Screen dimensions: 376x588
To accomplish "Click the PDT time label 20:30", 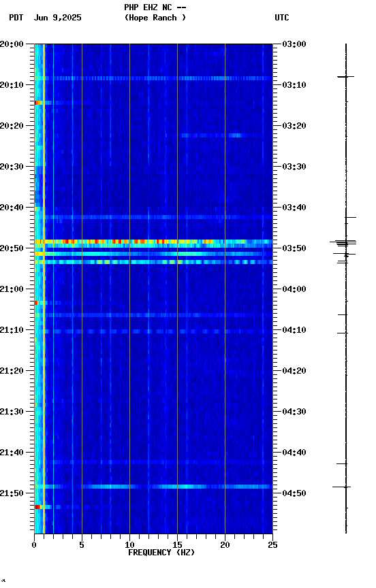I will click(12, 167).
